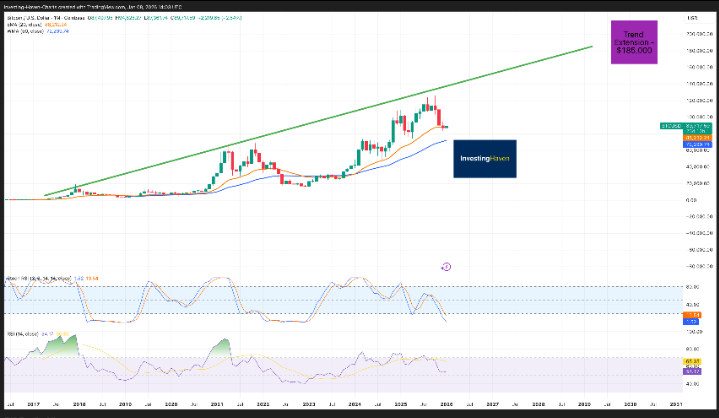The height and width of the screenshot is (418, 719).
Task: Click the purple RSI value tag on the axis
Action: (x=692, y=371)
